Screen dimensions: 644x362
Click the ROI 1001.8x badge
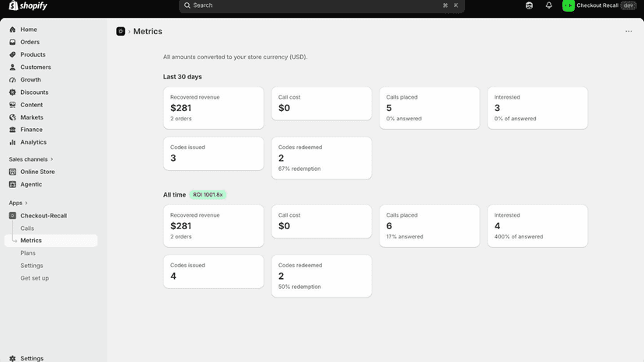[208, 194]
